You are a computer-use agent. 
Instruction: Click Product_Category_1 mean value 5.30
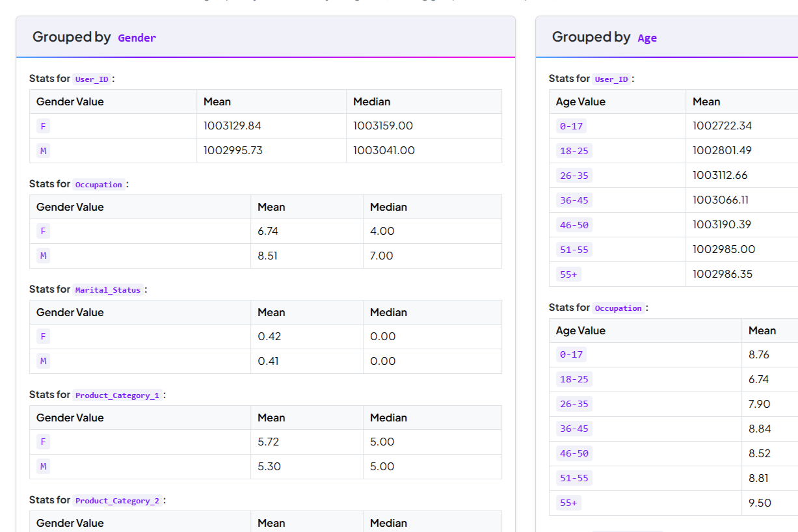tap(269, 466)
